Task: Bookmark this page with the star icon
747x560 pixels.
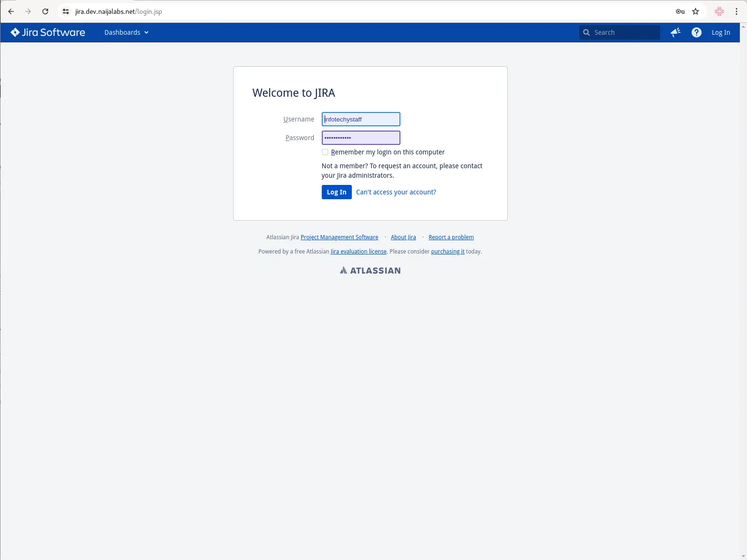Action: click(696, 11)
